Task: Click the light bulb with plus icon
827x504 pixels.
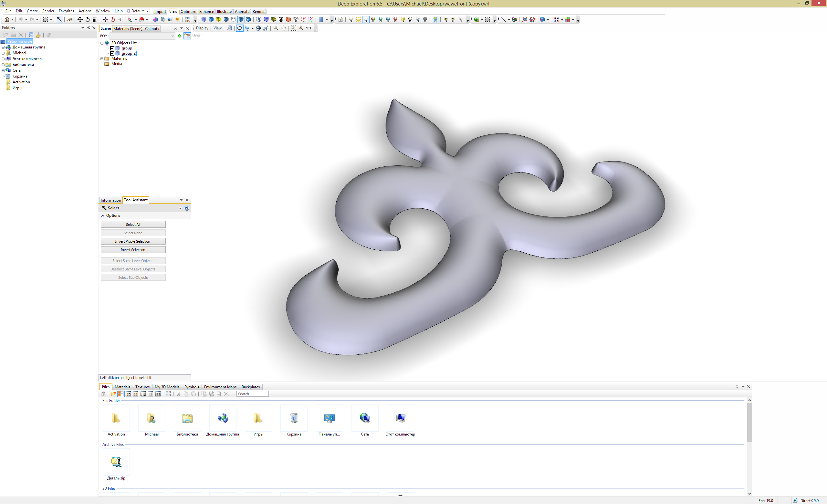Action: (446, 19)
